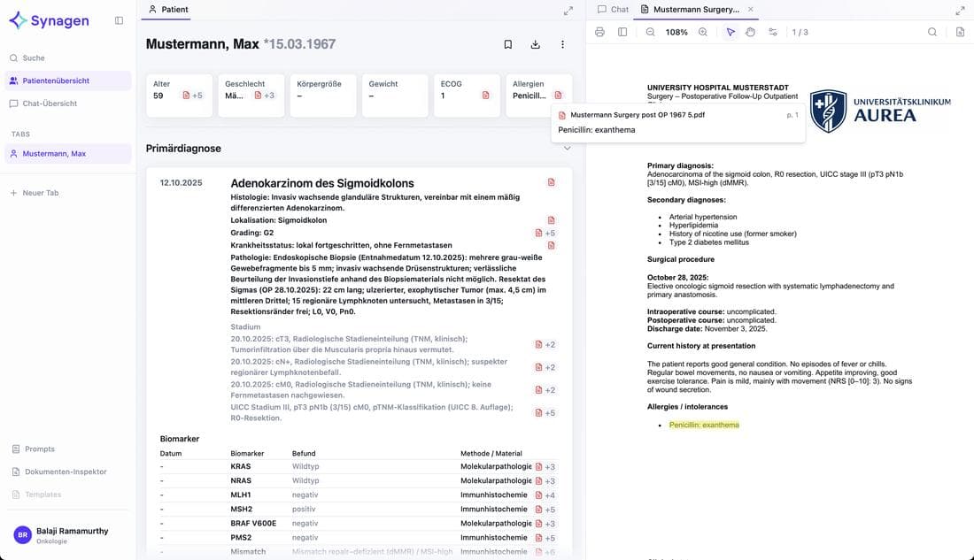The width and height of the screenshot is (974, 560).
Task: Expand the document viewer to fullscreen
Action: 960,11
